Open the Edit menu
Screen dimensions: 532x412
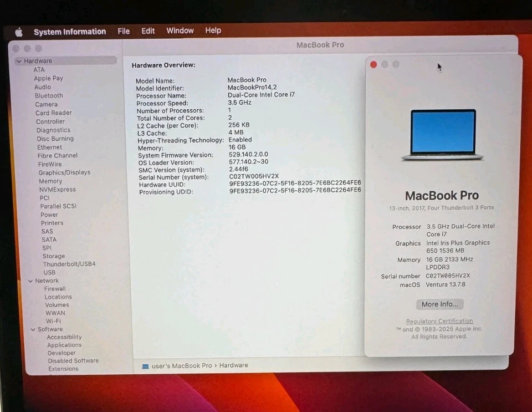tap(148, 31)
